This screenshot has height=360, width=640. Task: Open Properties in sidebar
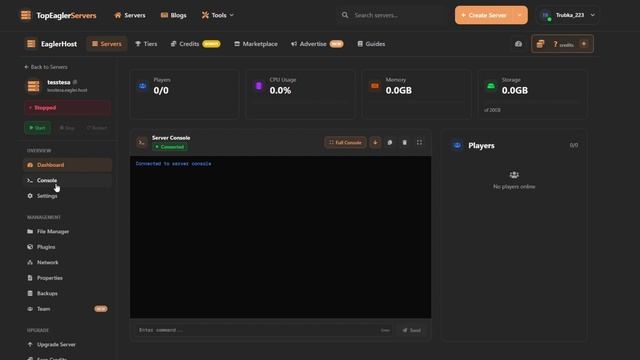tap(67, 278)
